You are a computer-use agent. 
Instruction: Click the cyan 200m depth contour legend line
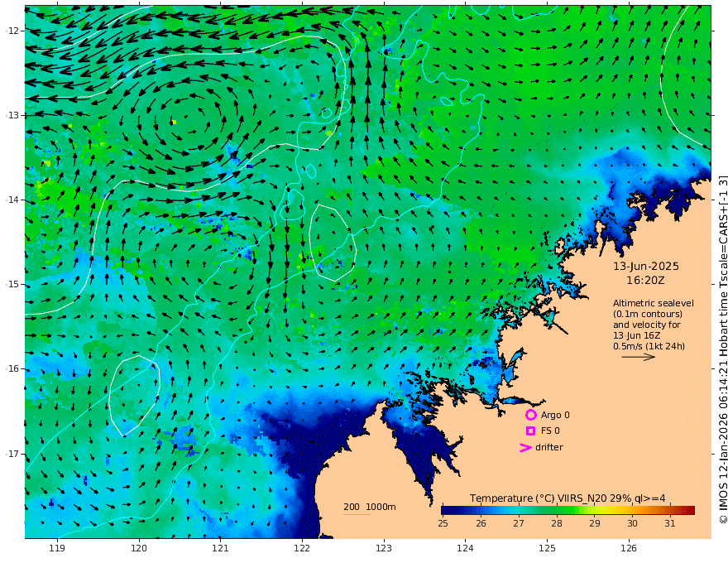356,514
